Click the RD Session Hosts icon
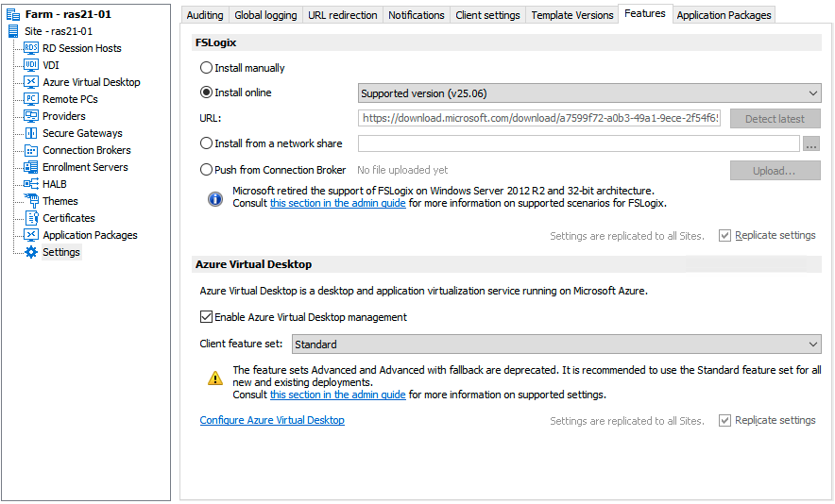Screen dimensions: 835x504 coord(31,48)
